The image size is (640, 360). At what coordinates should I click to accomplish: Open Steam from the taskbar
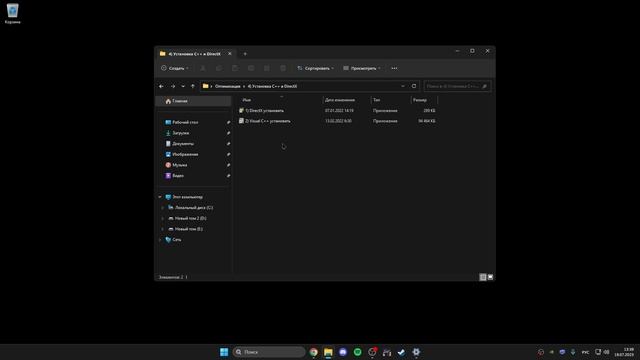pos(401,352)
